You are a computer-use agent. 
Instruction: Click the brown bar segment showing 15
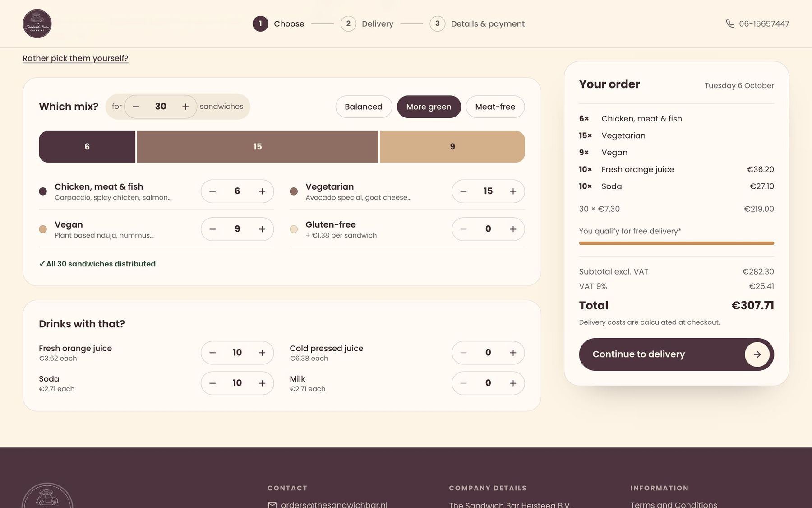pyautogui.click(x=258, y=147)
